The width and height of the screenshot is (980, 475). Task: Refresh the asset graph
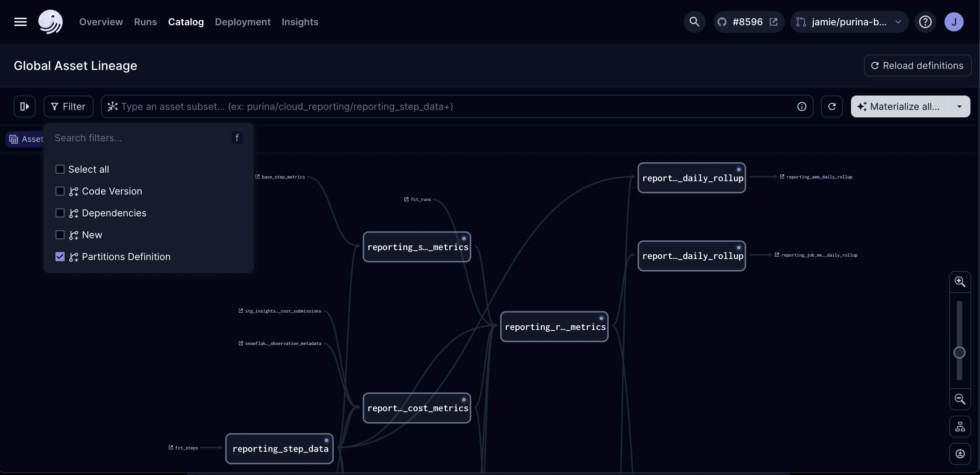click(x=832, y=106)
